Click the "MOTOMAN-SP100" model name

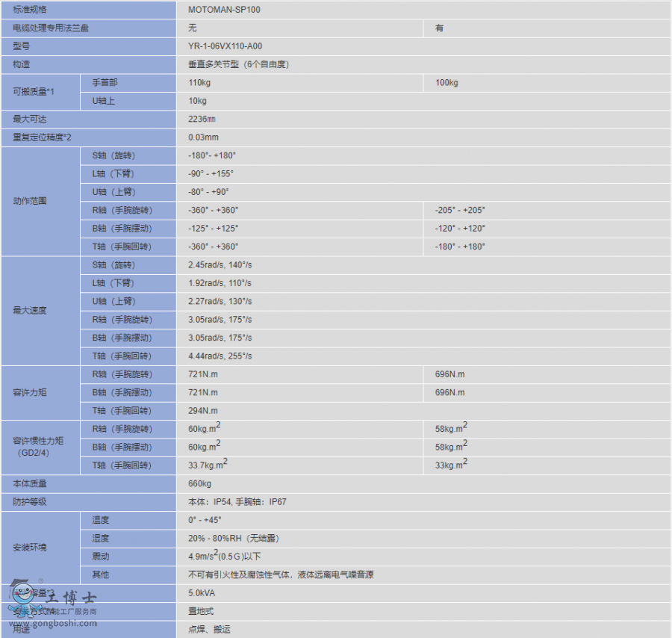224,10
